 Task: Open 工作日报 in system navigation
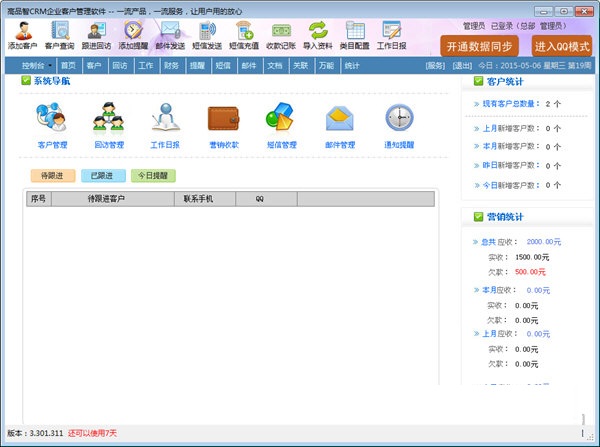[165, 125]
